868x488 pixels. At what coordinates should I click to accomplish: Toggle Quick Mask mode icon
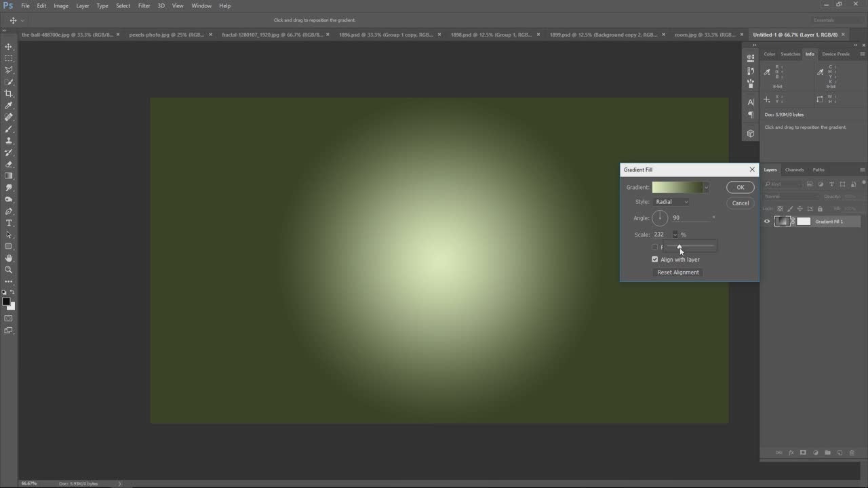[x=9, y=318]
